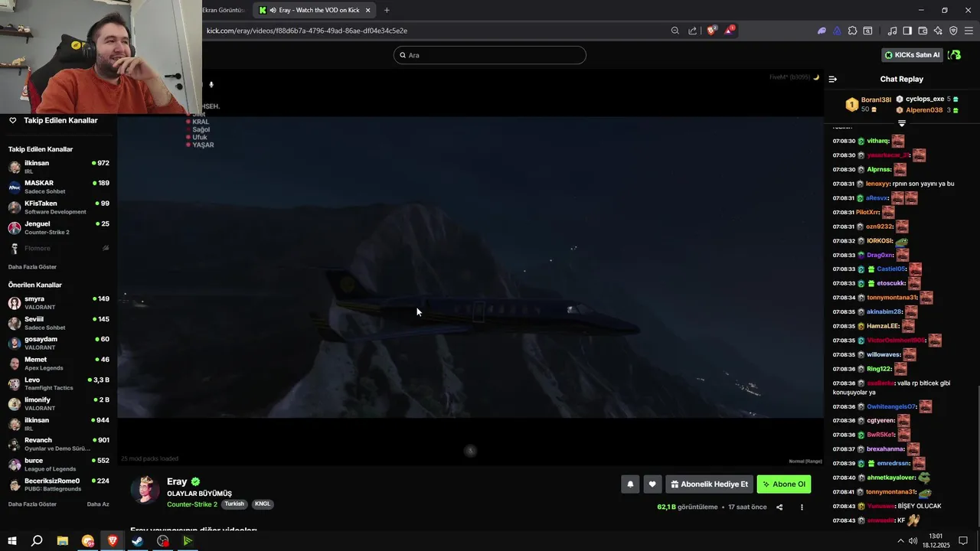Open Revanch recommended channel

pos(59,444)
